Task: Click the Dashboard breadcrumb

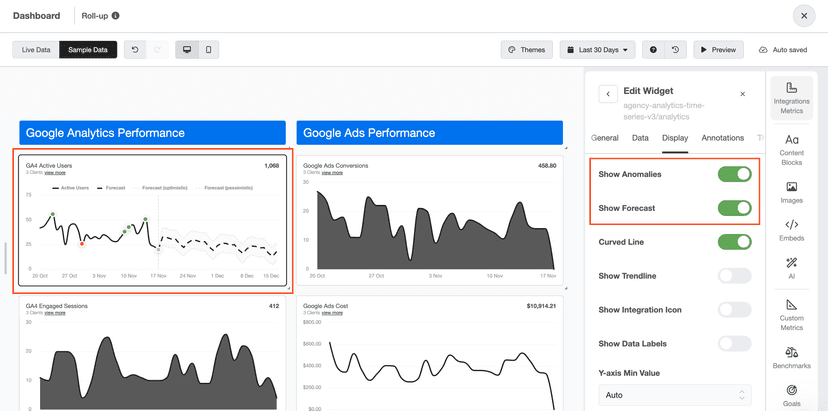Action: point(36,16)
